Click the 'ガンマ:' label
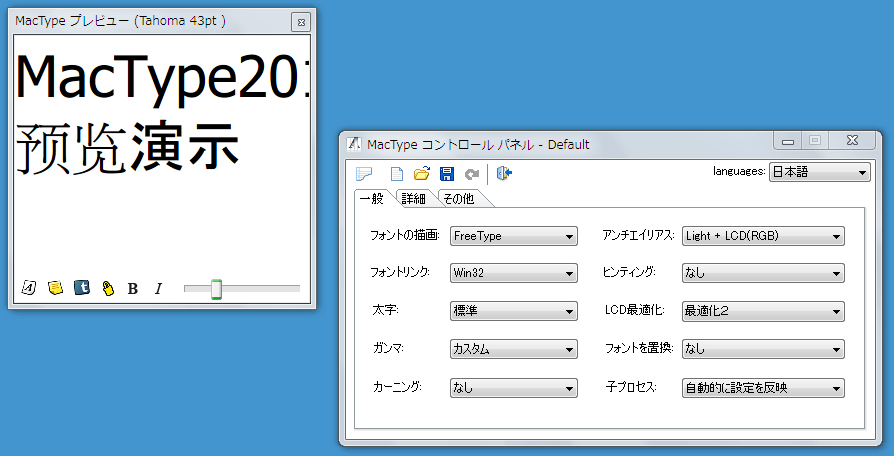 (388, 349)
